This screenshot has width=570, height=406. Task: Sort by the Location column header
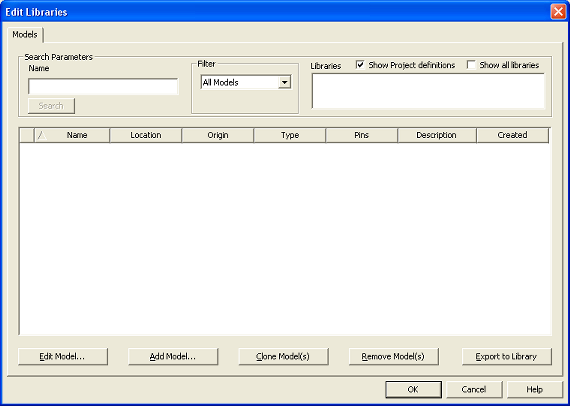(145, 135)
